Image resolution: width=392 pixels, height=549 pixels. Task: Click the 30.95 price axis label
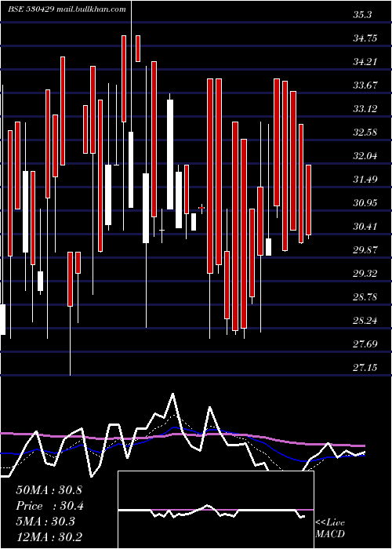pos(365,202)
